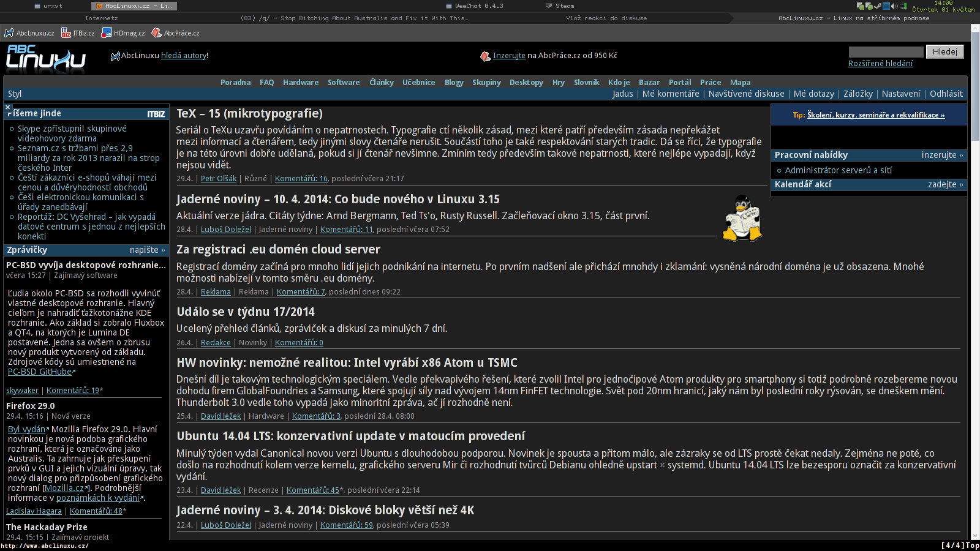Open the Záložky link
The height and width of the screenshot is (551, 980).
coord(858,94)
